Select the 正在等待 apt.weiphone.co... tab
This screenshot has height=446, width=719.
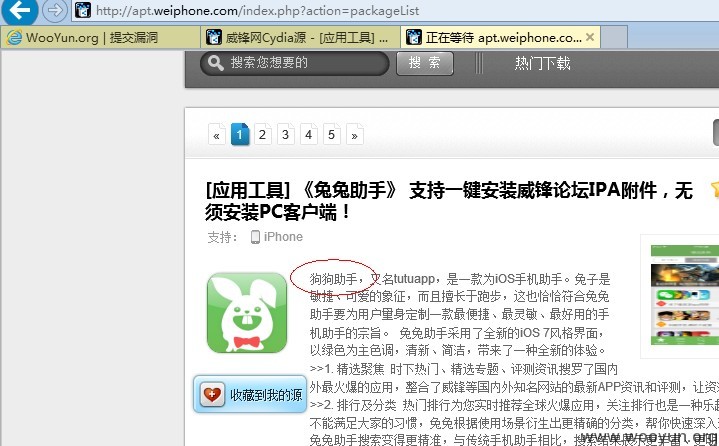tap(500, 37)
